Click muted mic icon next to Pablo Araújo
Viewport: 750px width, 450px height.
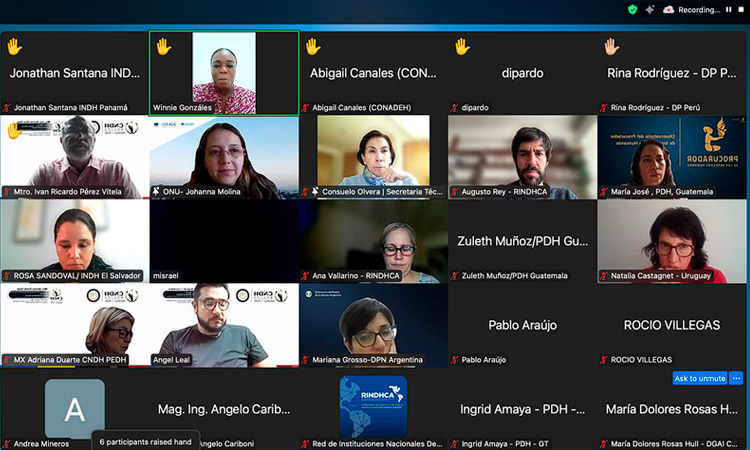tap(455, 360)
